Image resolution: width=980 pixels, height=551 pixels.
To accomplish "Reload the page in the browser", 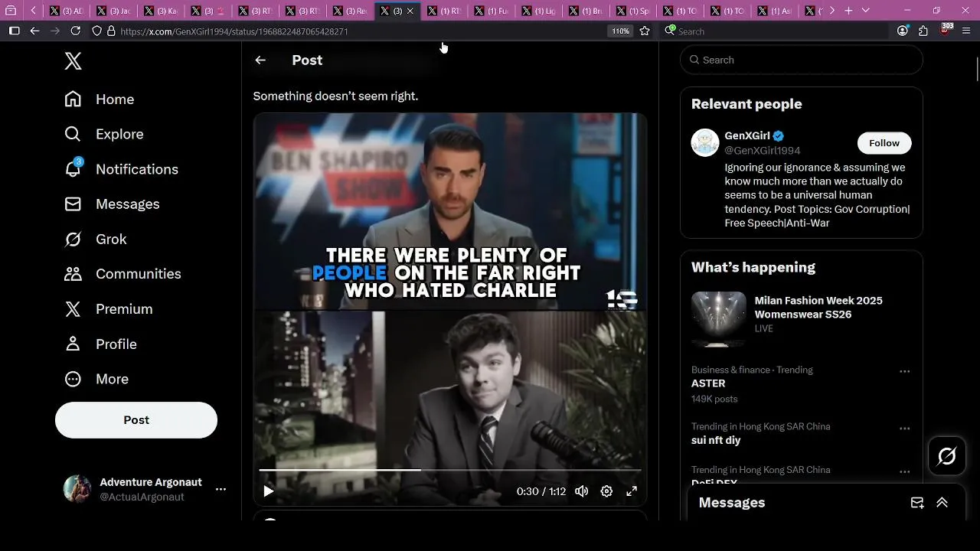I will coord(75,31).
